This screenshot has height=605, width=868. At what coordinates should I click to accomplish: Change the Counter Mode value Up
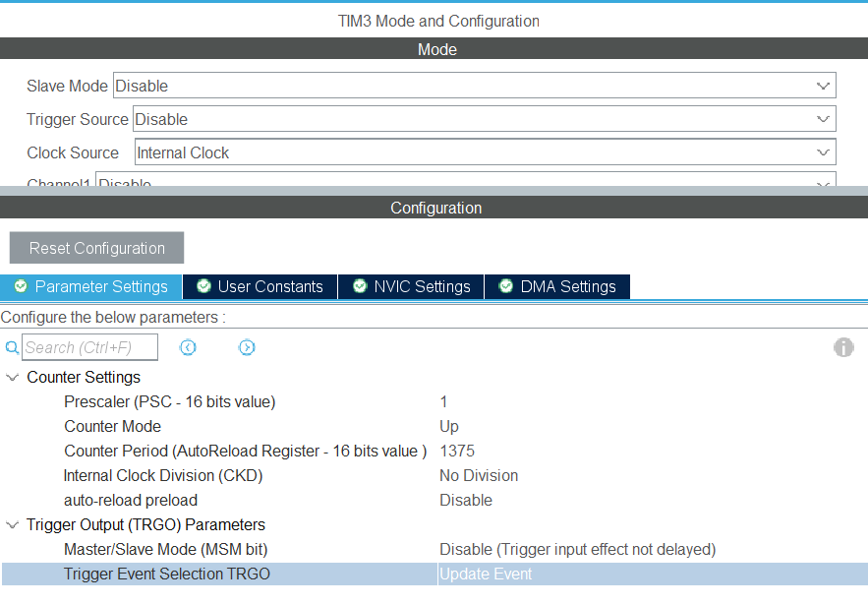pyautogui.click(x=449, y=426)
